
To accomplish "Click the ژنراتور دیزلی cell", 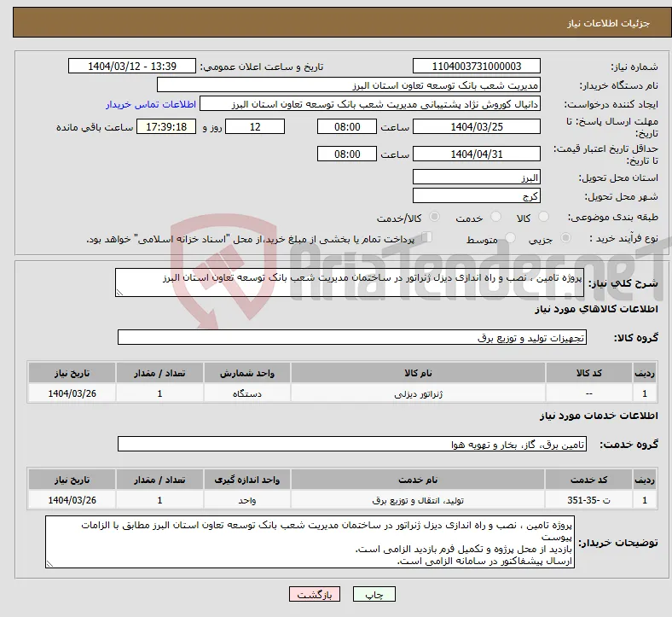I will tap(418, 393).
